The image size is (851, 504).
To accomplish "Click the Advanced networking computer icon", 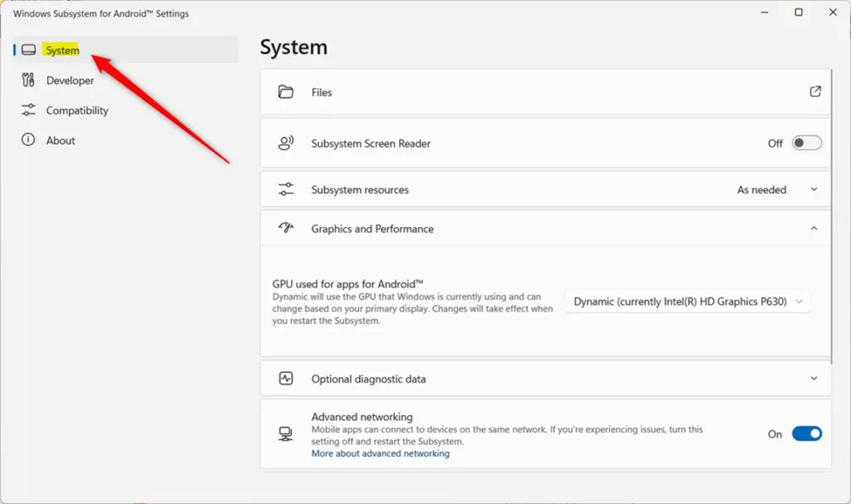I will tap(286, 434).
